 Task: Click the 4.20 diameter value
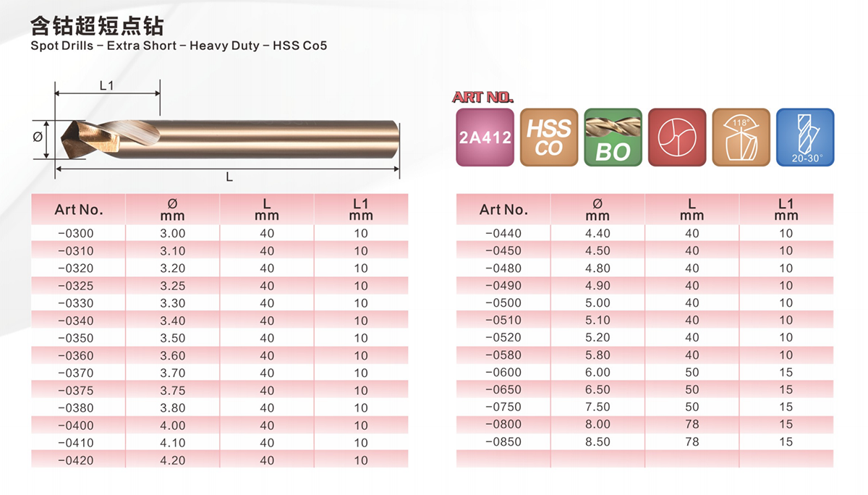coord(172,460)
